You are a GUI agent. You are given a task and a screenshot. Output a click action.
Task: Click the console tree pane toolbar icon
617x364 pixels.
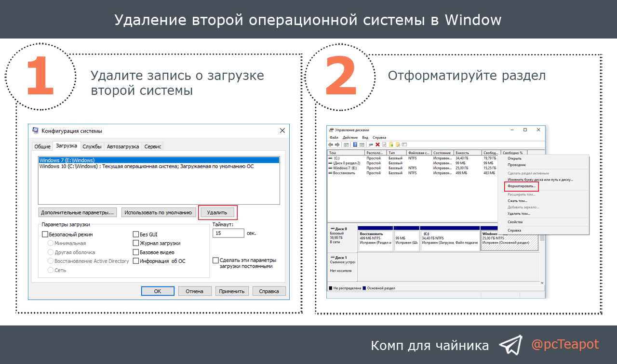coord(346,145)
